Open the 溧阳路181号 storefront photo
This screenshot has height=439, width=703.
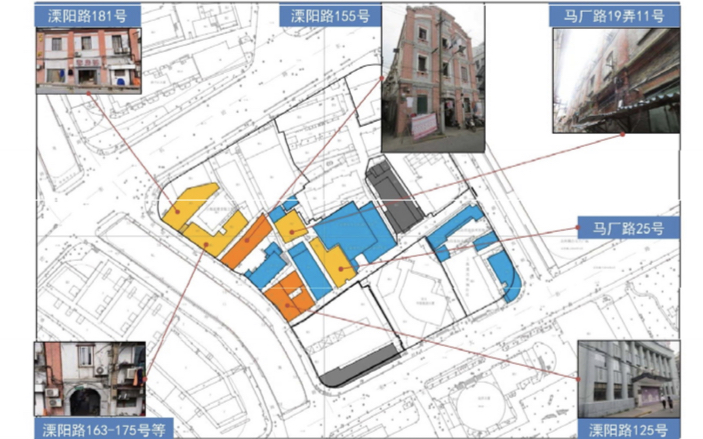coord(87,60)
